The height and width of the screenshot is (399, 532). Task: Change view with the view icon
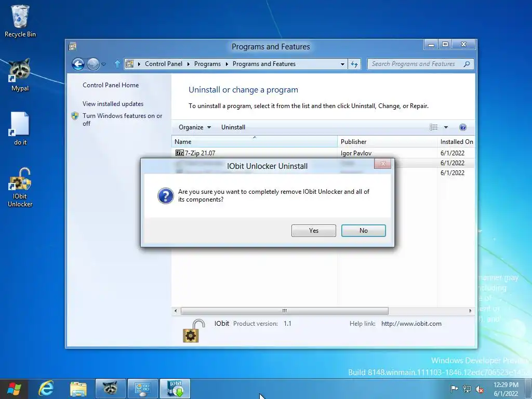[434, 127]
